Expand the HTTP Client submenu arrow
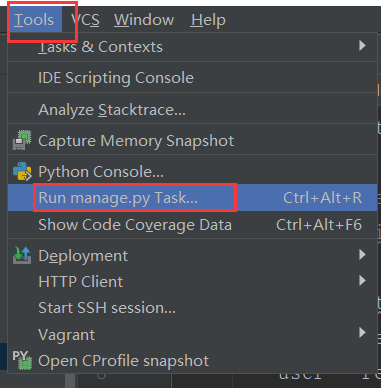381x388 pixels. pyautogui.click(x=362, y=281)
